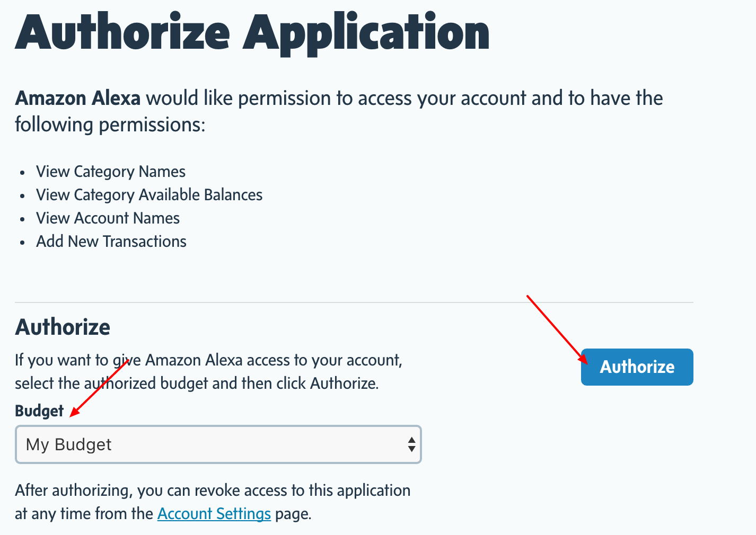Select the bold Amazon Alexa name
756x535 pixels.
[78, 98]
